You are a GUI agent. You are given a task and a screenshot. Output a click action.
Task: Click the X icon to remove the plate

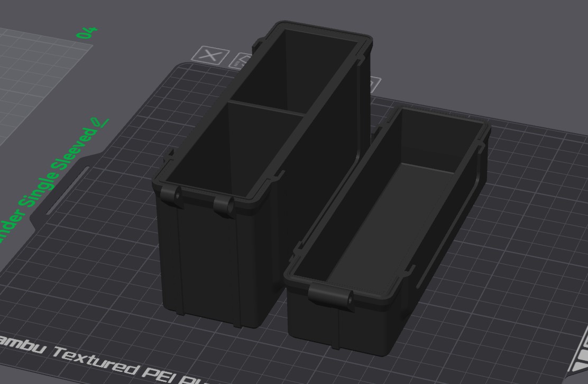click(x=210, y=55)
